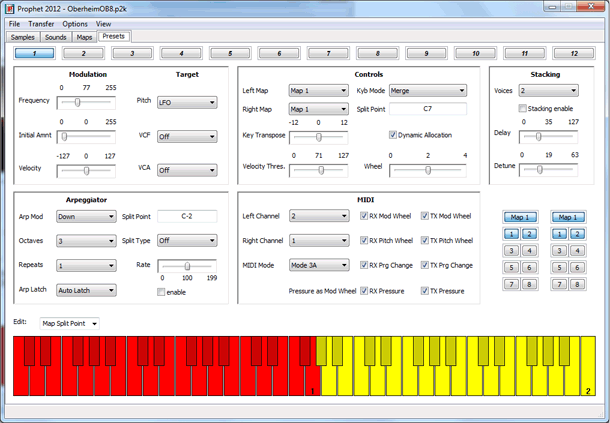Select preset slot 5 button
This screenshot has height=423, width=610.
230,53
